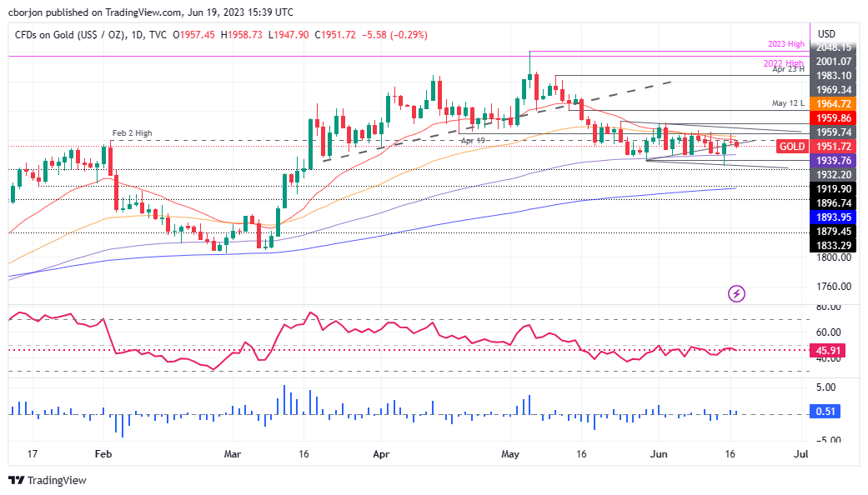The width and height of the screenshot is (868, 495).
Task: Click the highlighted 1951.72 price swatch
Action: (831, 146)
